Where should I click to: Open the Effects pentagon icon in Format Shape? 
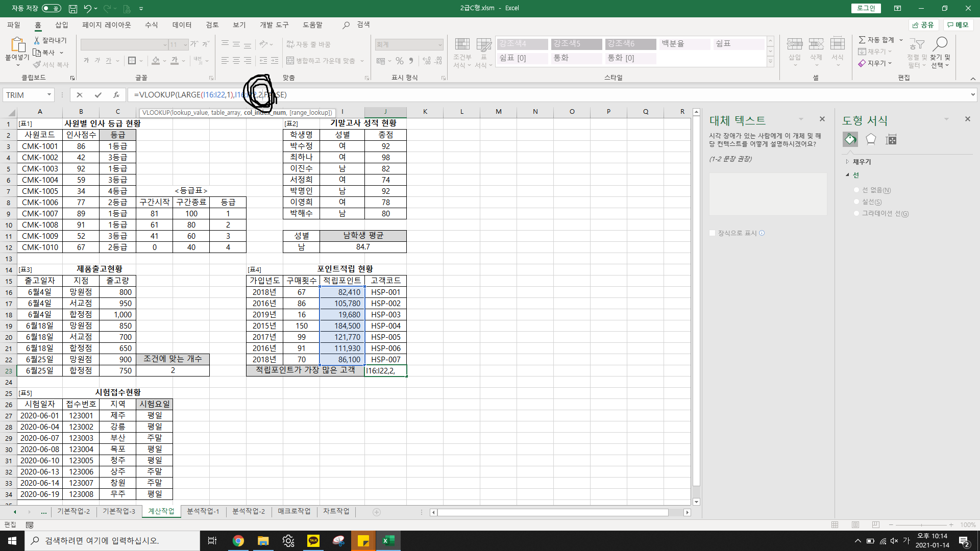(x=871, y=139)
